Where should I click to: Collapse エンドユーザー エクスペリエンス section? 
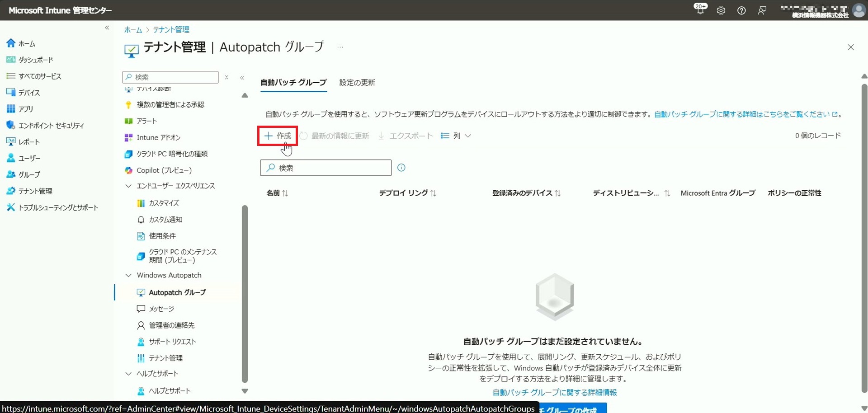click(x=128, y=186)
